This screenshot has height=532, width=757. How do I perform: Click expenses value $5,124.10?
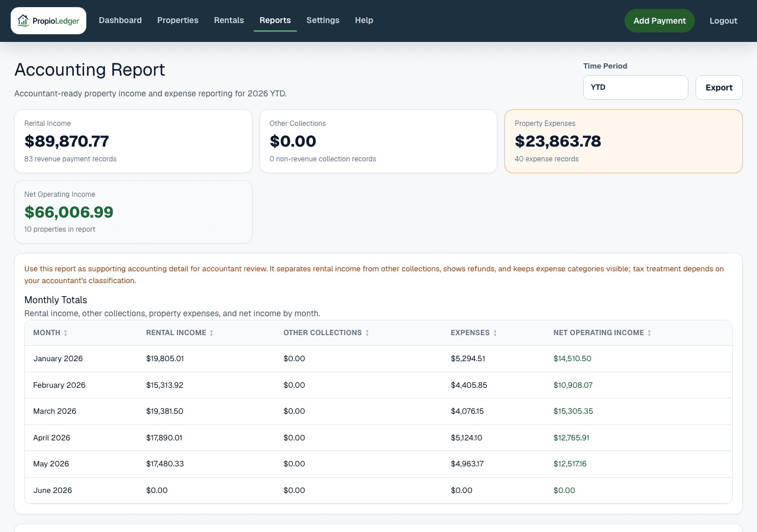467,438
